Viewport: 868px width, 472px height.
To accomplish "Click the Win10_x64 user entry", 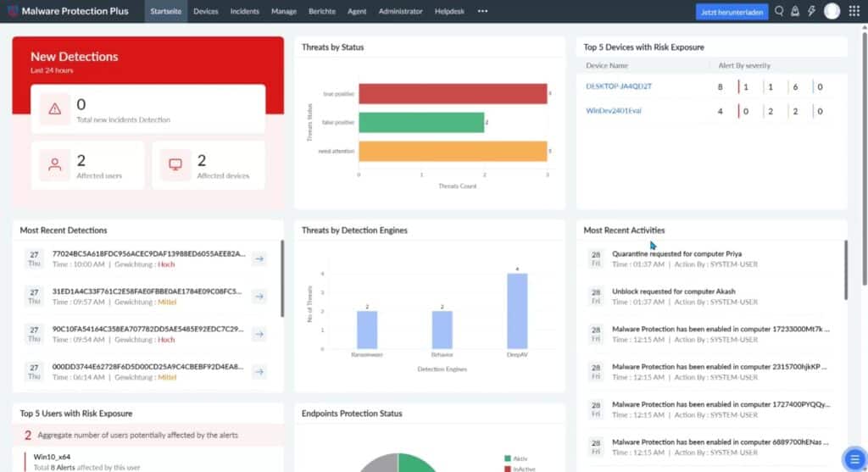I will pyautogui.click(x=52, y=457).
